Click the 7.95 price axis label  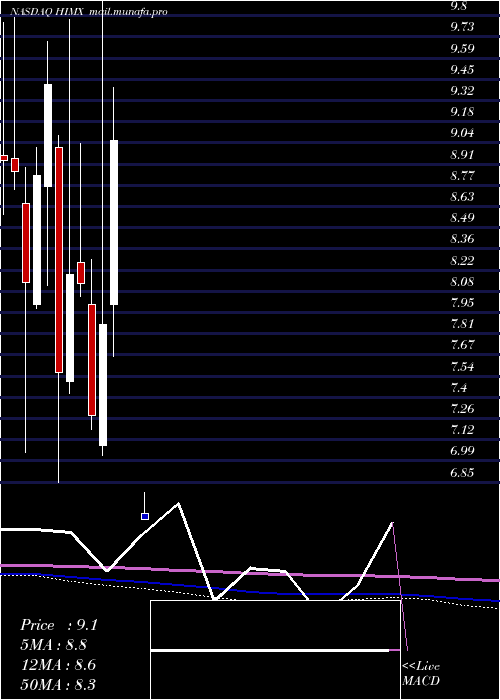click(462, 303)
